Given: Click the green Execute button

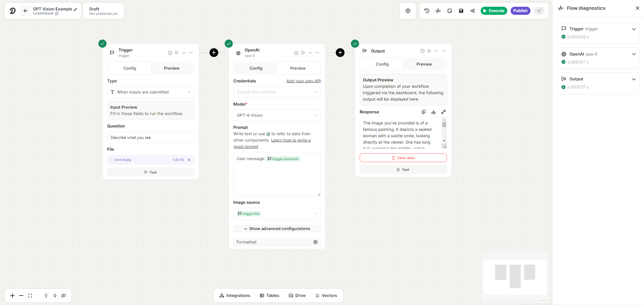Looking at the screenshot, I should 493,11.
